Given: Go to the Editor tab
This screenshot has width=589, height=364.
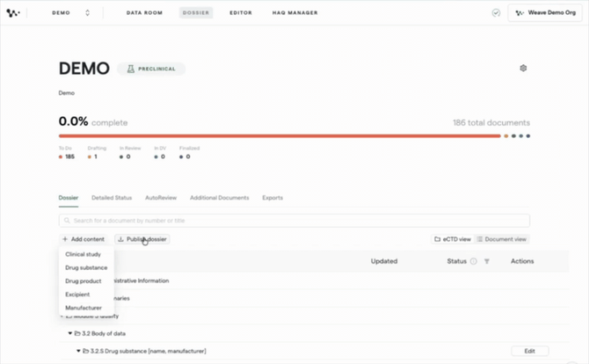Looking at the screenshot, I should [241, 13].
